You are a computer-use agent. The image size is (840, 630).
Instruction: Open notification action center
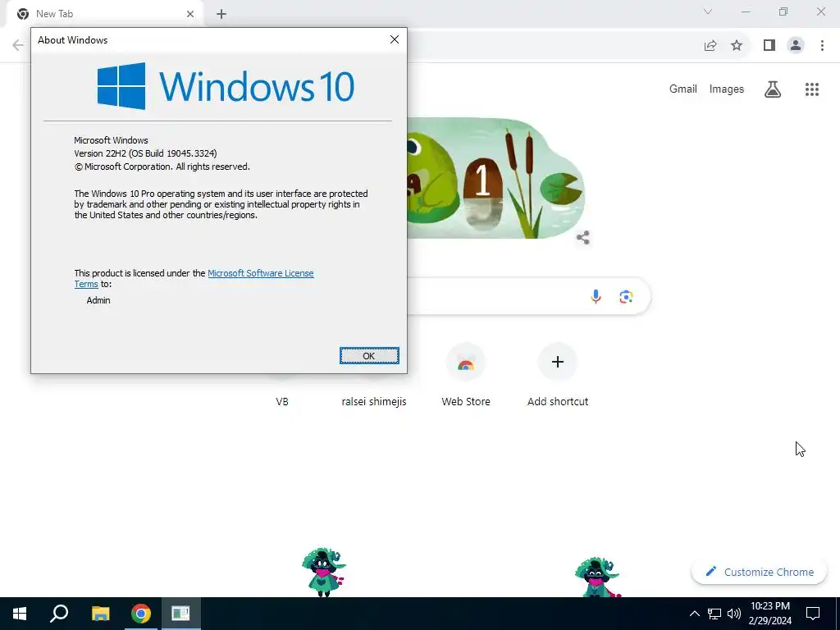813,614
